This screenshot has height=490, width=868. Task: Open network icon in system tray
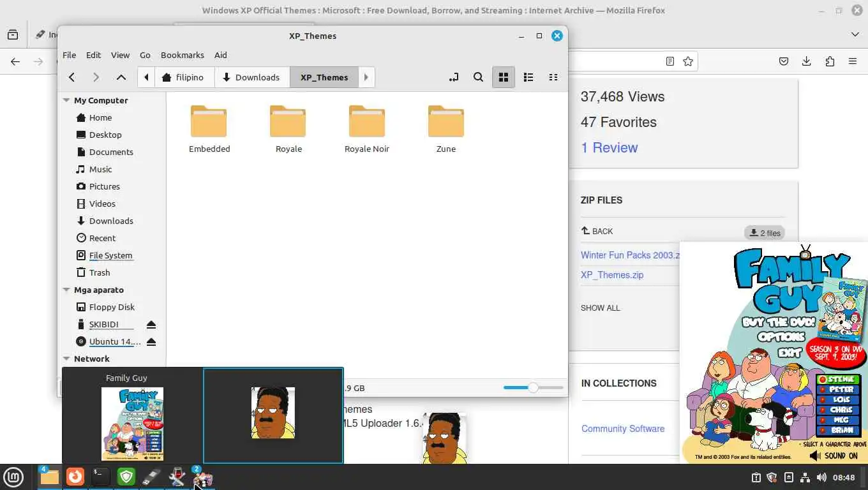805,477
